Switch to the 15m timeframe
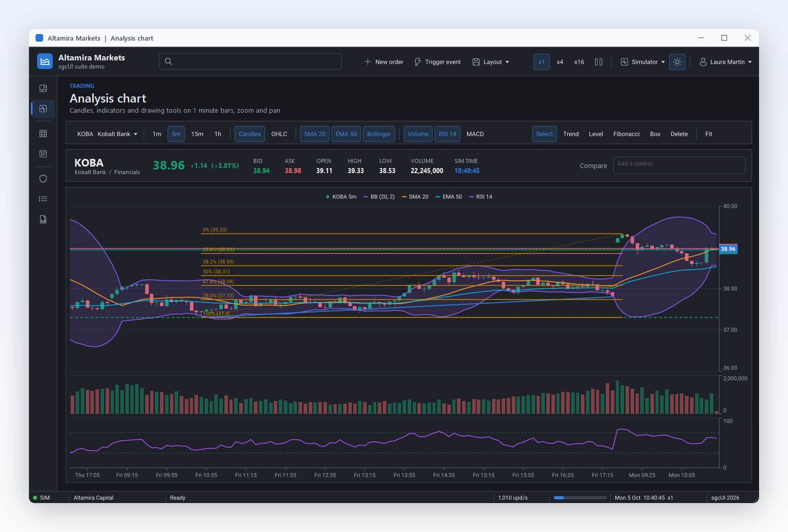Image resolution: width=788 pixels, height=532 pixels. (x=197, y=134)
